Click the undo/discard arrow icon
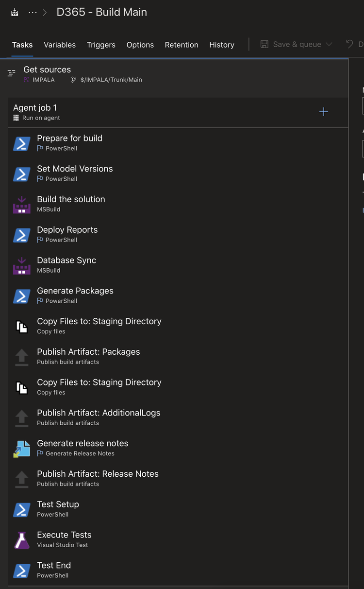The image size is (364, 589). click(x=349, y=44)
